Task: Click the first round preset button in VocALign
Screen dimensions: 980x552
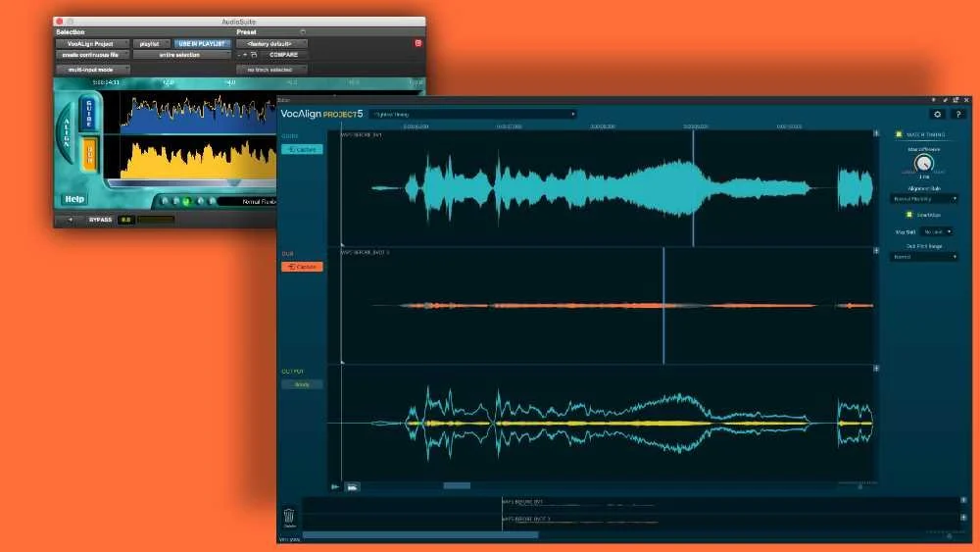Action: [x=165, y=201]
